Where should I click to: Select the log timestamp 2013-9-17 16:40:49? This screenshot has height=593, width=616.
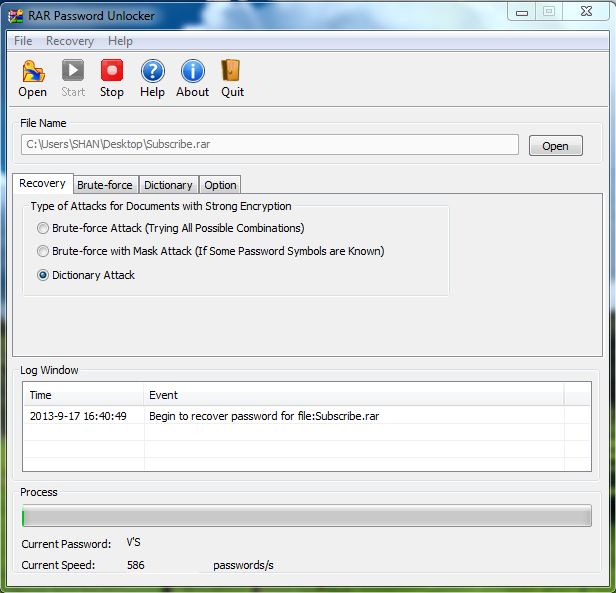click(x=78, y=416)
